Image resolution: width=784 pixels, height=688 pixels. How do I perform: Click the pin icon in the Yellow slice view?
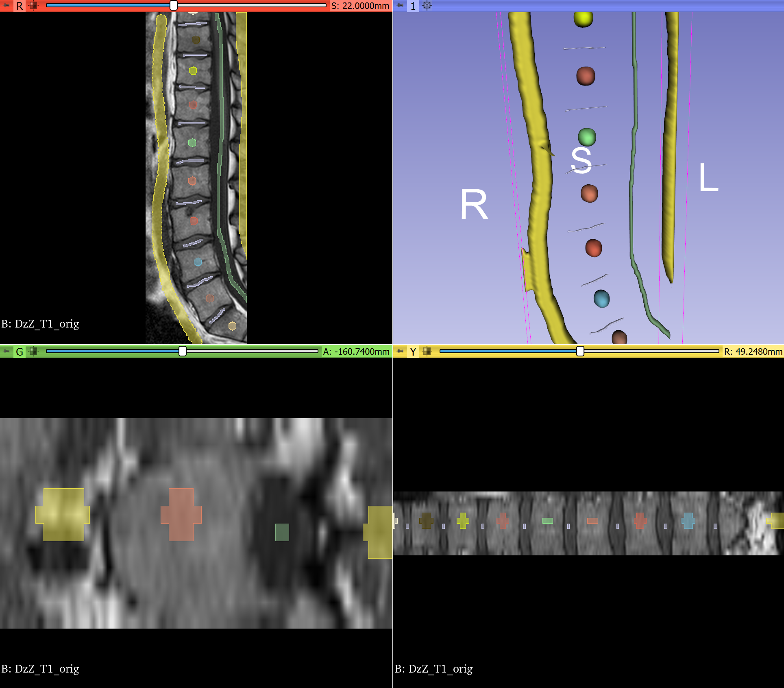pos(400,351)
